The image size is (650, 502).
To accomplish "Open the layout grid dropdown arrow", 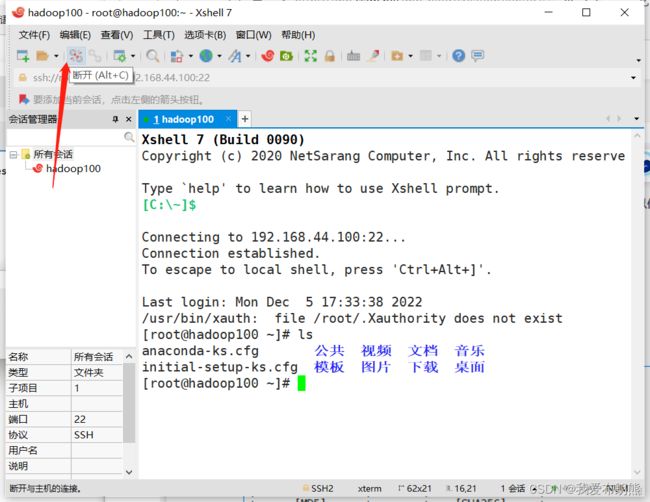I will (439, 56).
